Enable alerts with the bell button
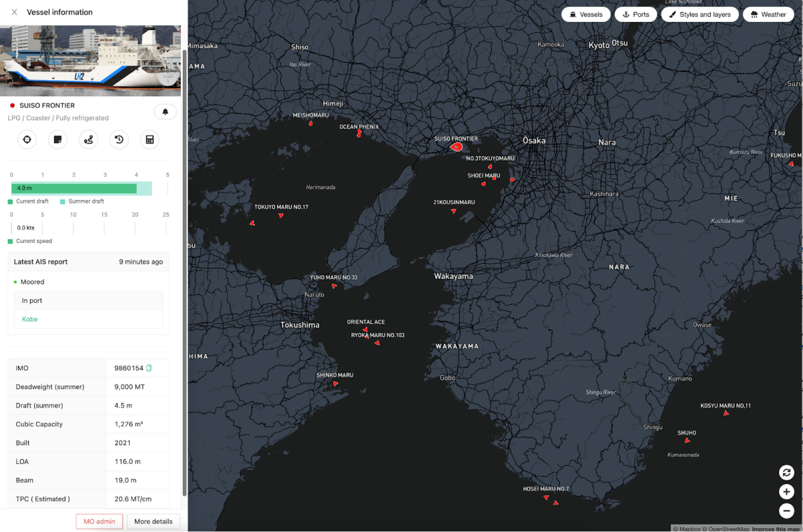Screen dimensions: 803x532 [x=165, y=112]
